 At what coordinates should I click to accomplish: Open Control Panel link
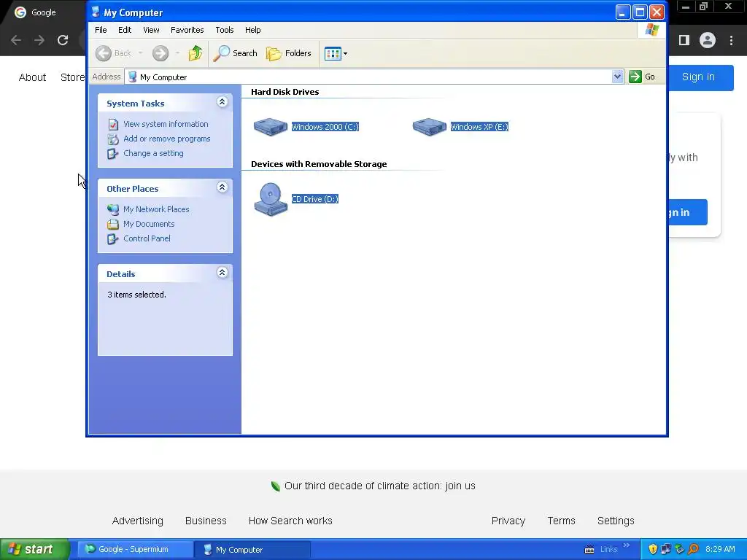click(147, 238)
